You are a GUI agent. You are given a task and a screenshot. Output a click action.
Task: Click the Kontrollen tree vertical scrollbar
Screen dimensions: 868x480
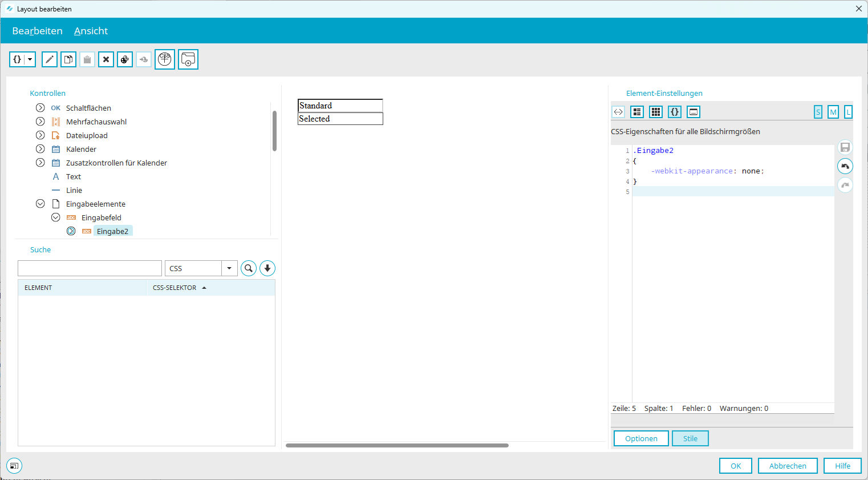274,131
